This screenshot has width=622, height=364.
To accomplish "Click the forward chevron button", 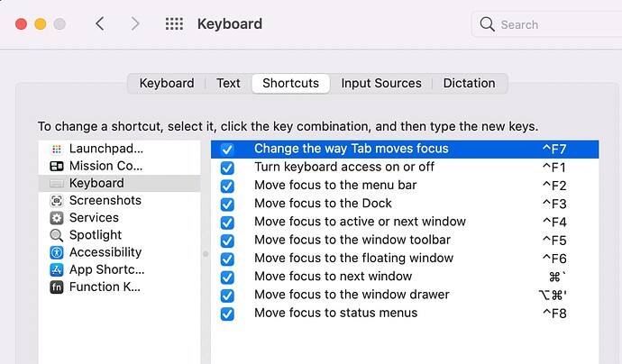I will tap(135, 24).
